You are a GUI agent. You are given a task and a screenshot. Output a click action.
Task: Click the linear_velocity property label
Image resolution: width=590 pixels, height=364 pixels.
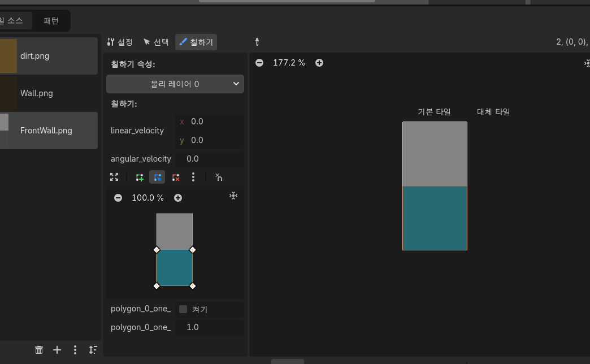(x=137, y=131)
